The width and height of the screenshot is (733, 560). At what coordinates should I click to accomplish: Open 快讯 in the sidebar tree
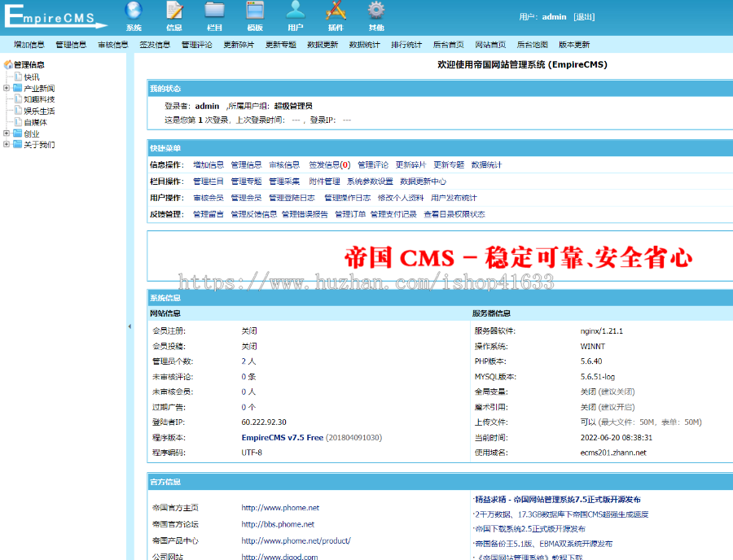click(32, 77)
